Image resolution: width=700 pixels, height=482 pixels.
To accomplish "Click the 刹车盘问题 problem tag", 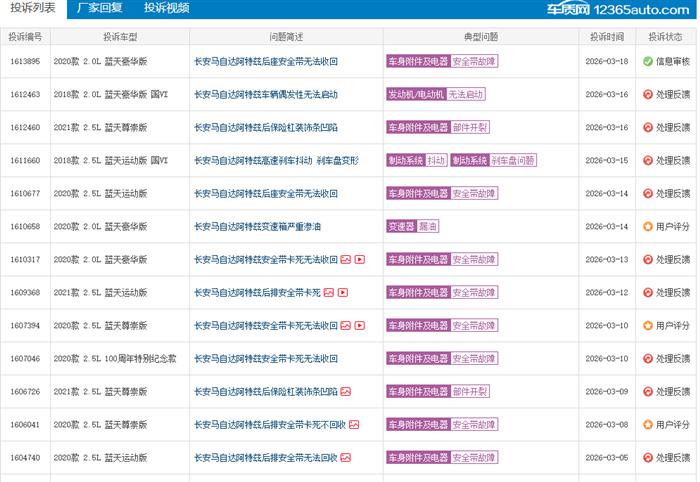I will (513, 160).
